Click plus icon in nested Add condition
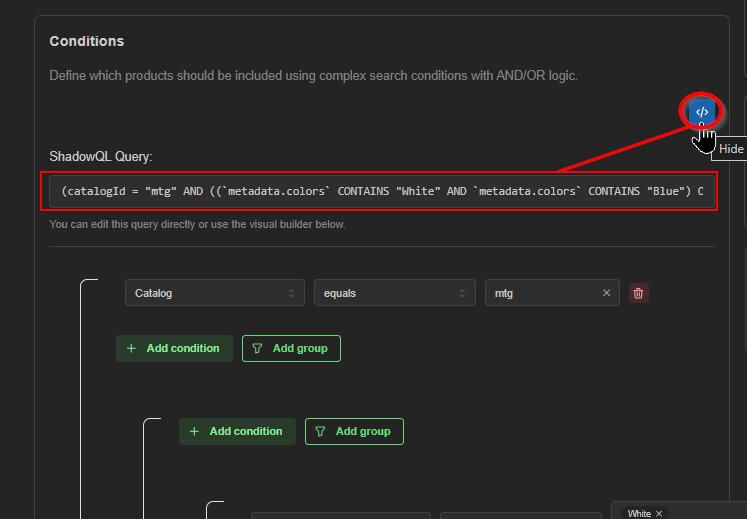Viewport: 747px width, 519px height. [194, 431]
